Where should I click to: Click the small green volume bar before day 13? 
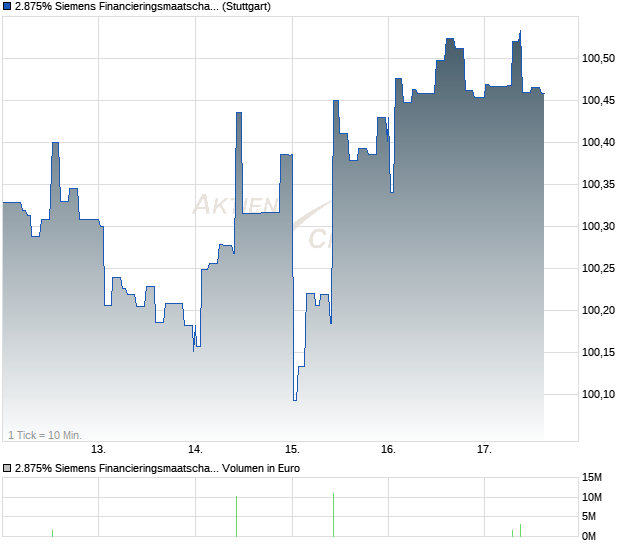pyautogui.click(x=53, y=533)
